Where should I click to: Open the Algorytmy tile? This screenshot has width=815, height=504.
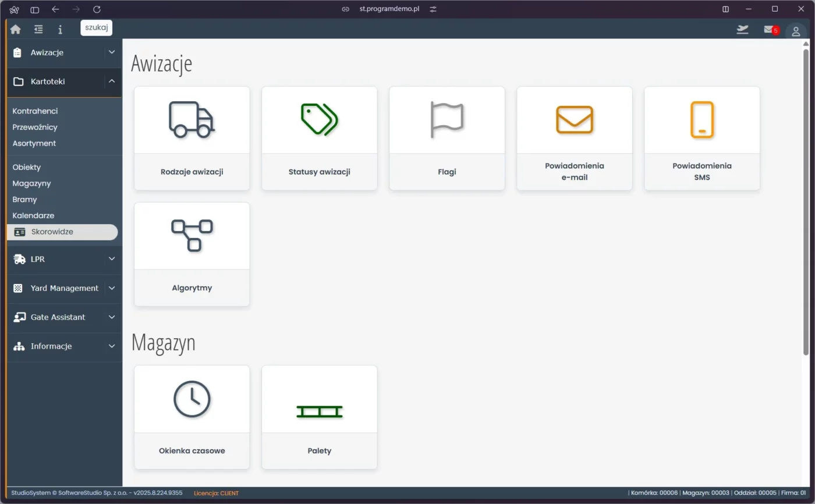pos(192,254)
